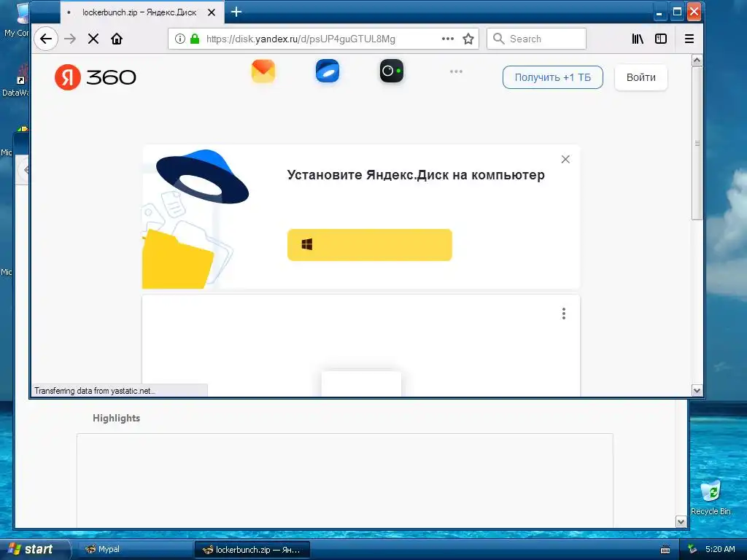Click the URL address field
The height and width of the screenshot is (560, 747).
click(x=322, y=39)
